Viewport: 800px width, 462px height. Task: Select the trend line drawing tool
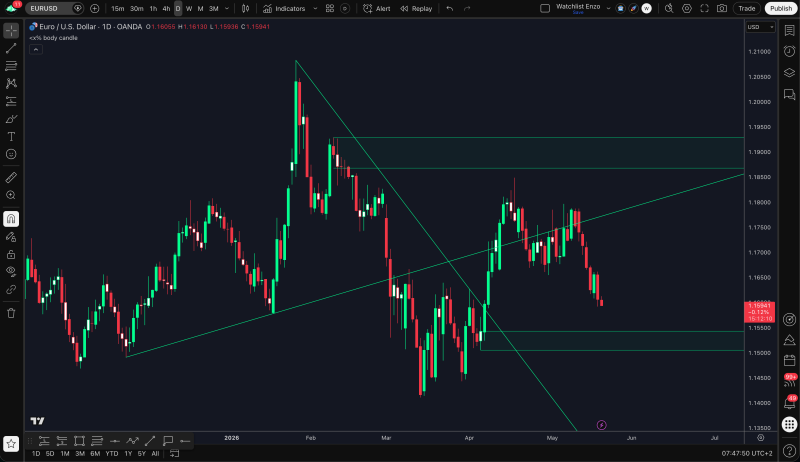[11, 48]
